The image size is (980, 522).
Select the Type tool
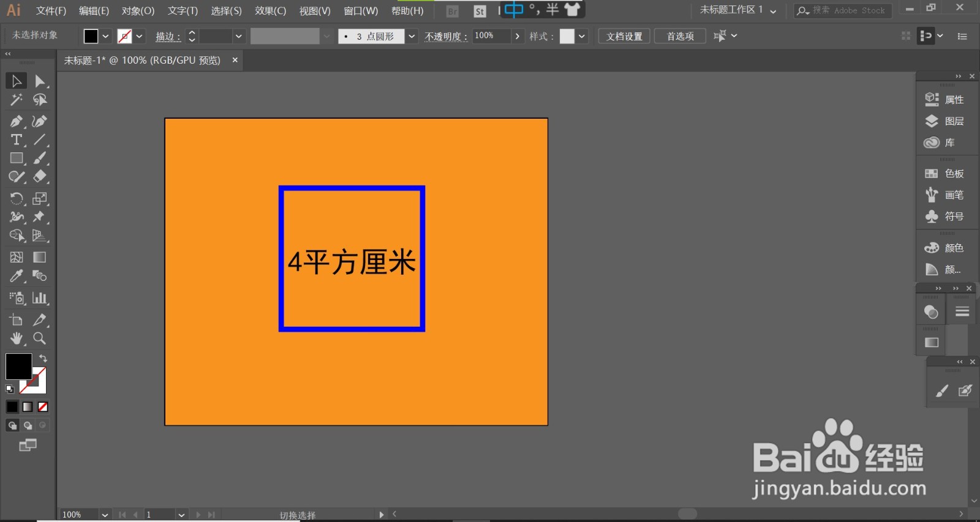[x=17, y=140]
